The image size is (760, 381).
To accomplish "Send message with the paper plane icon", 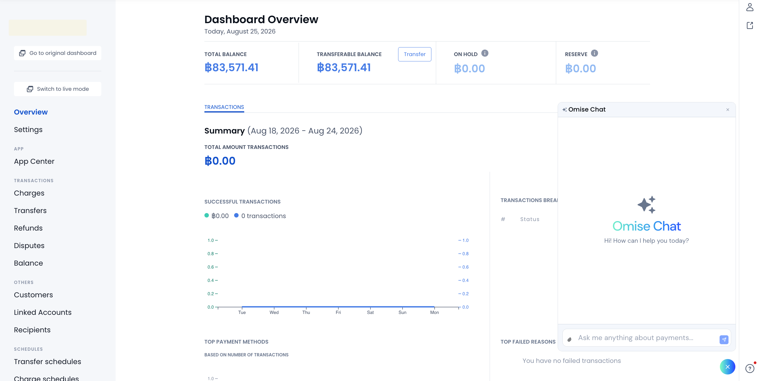I will pyautogui.click(x=724, y=339).
